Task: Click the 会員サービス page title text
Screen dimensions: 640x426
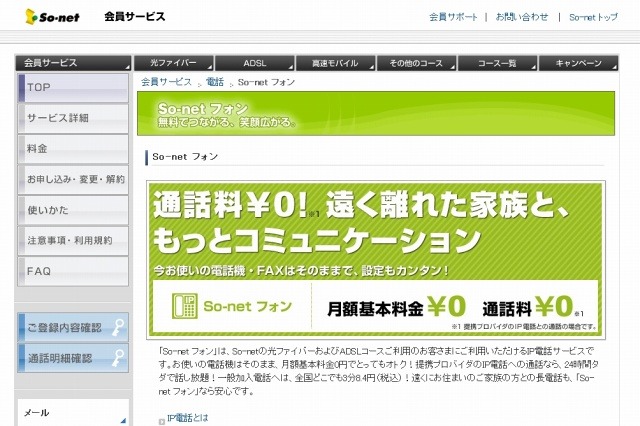Action: click(135, 17)
